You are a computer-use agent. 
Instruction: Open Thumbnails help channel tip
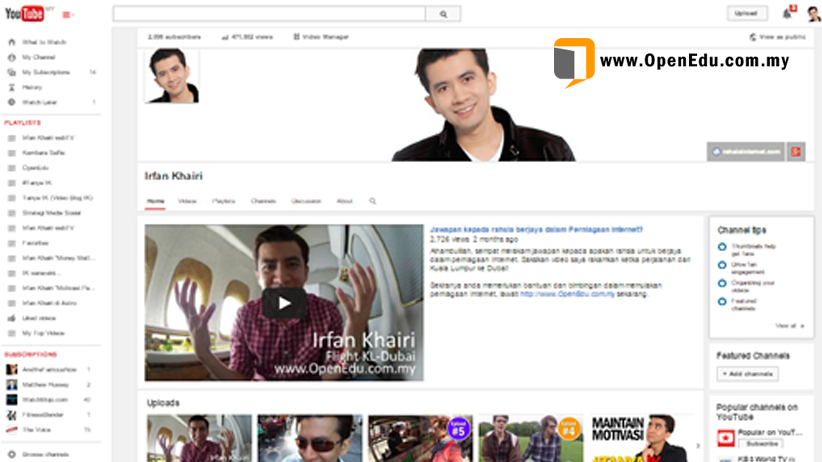[x=753, y=250]
